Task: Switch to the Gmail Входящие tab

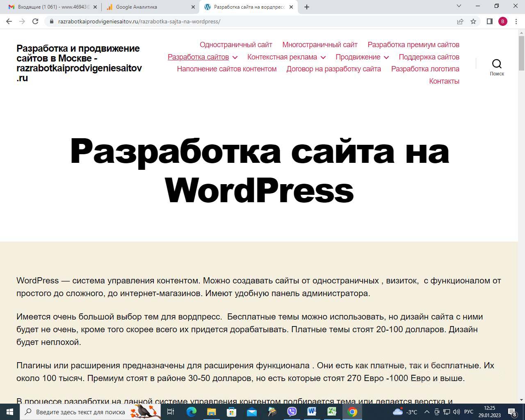Action: click(51, 7)
